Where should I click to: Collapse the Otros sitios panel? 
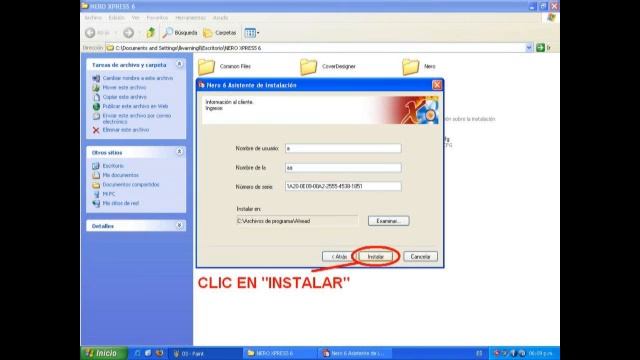pos(179,152)
